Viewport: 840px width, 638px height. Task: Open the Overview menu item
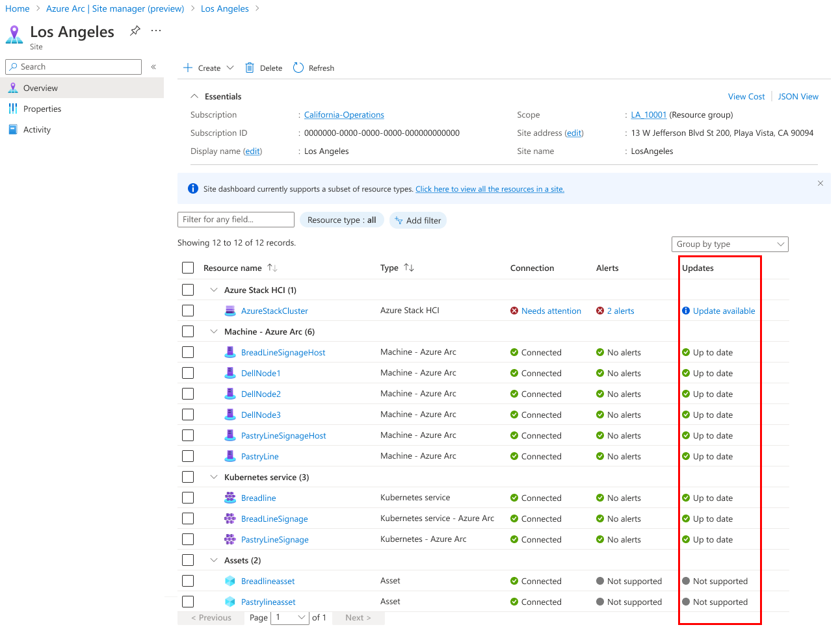click(x=82, y=88)
